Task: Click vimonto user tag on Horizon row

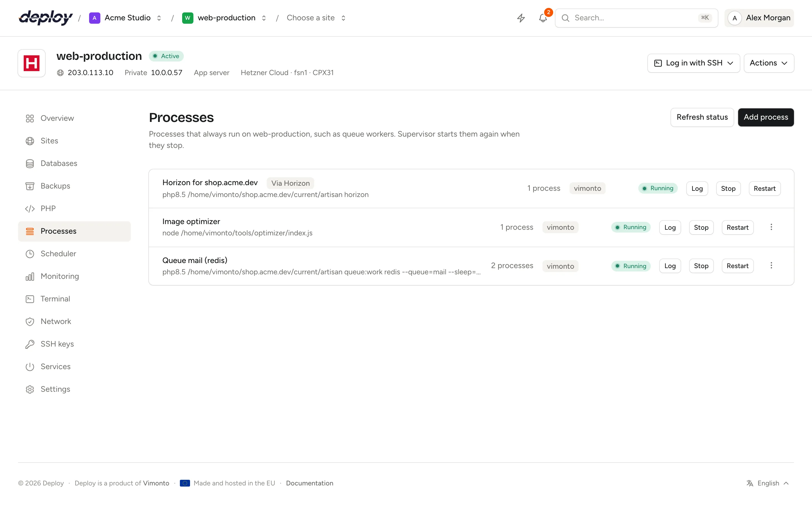Action: 587,189
